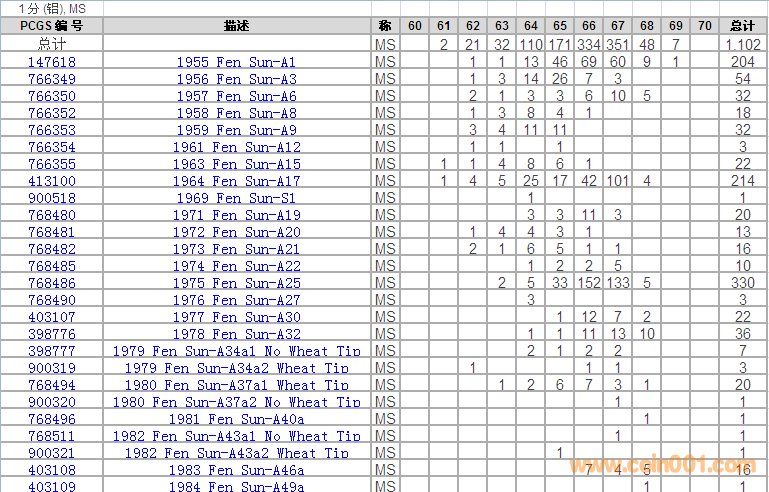The width and height of the screenshot is (769, 492).
Task: Click the 总计 column header at right
Action: (742, 25)
